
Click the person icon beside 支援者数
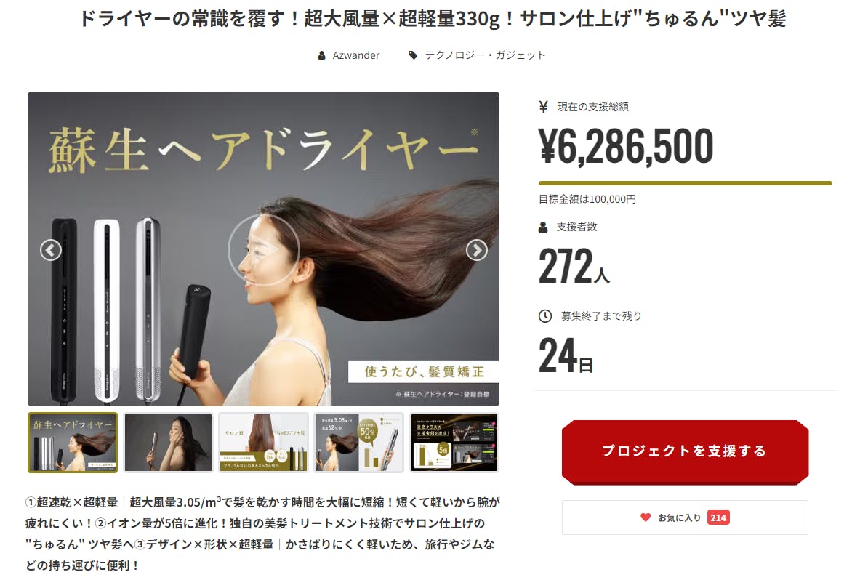tap(543, 227)
